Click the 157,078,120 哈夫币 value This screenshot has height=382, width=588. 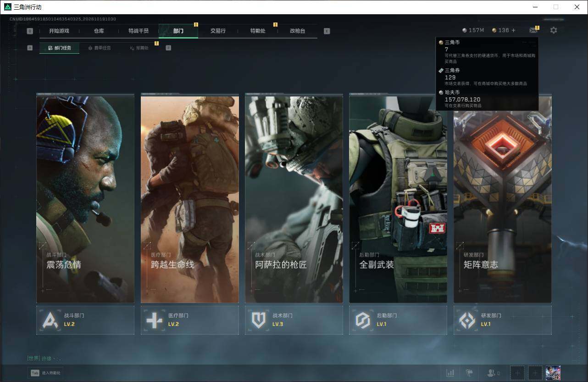462,99
